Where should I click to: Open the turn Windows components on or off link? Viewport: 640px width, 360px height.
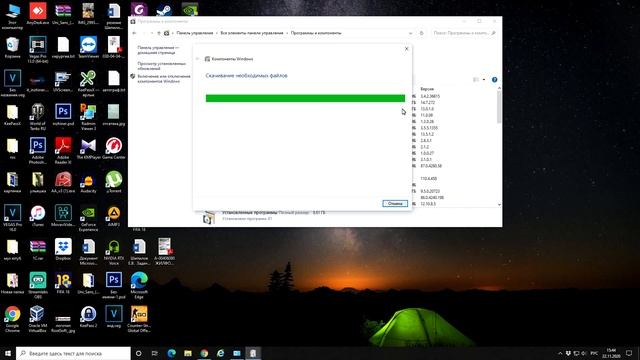tap(164, 79)
